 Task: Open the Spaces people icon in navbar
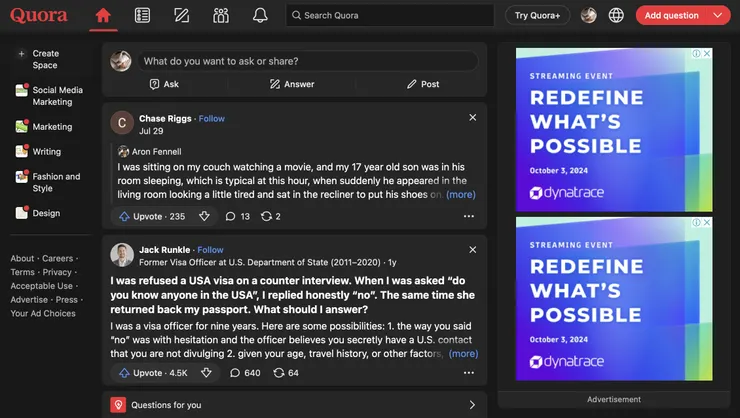tap(220, 16)
